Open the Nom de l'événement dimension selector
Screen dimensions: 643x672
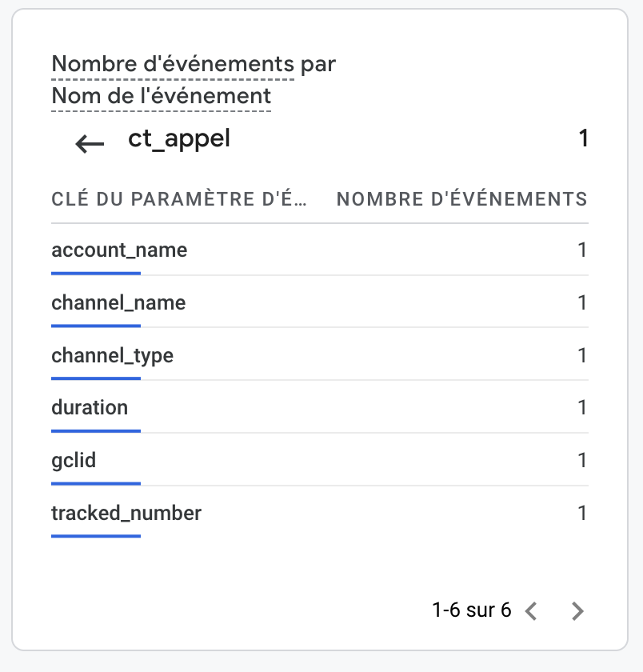click(x=161, y=96)
